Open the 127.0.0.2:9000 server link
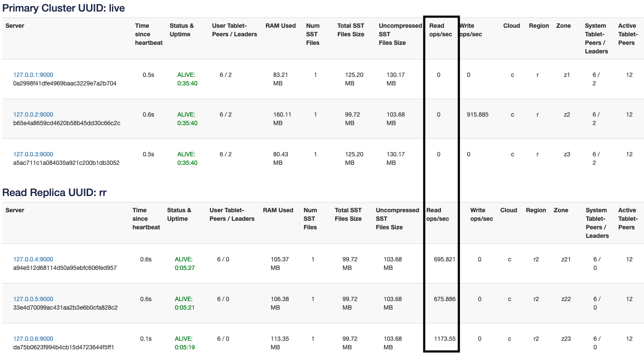 click(x=33, y=114)
